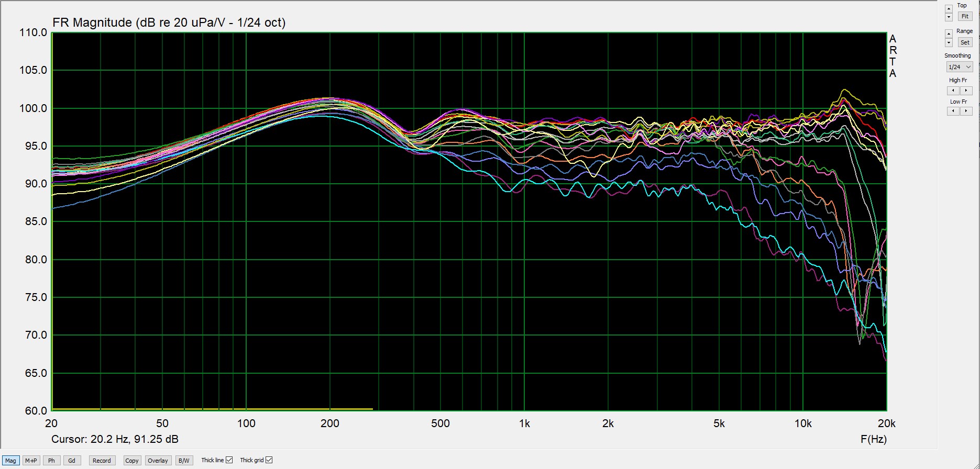Move Low Fr limit right
980x469 pixels.
pos(966,111)
